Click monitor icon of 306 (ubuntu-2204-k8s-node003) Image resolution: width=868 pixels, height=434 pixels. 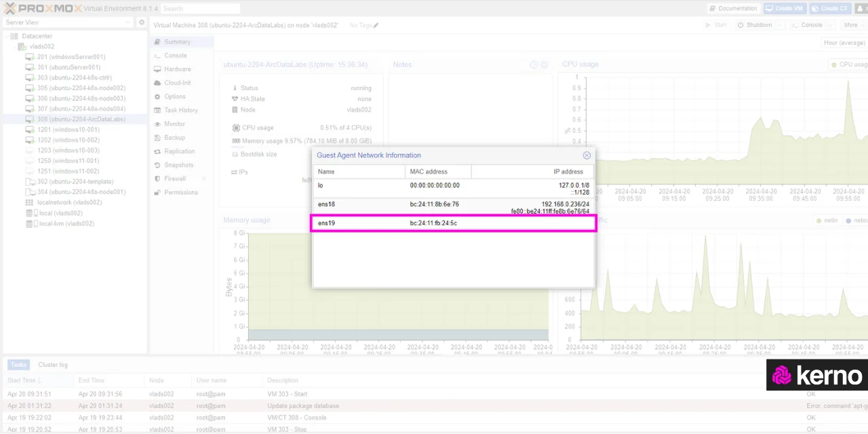[x=30, y=98]
